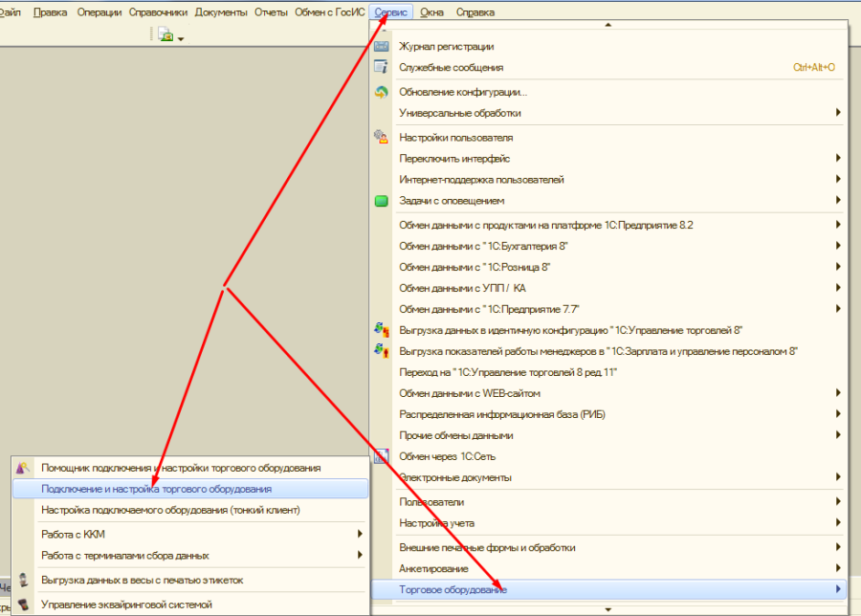Click the green Задачи с оповещением icon
The image size is (861, 616).
[x=381, y=201]
